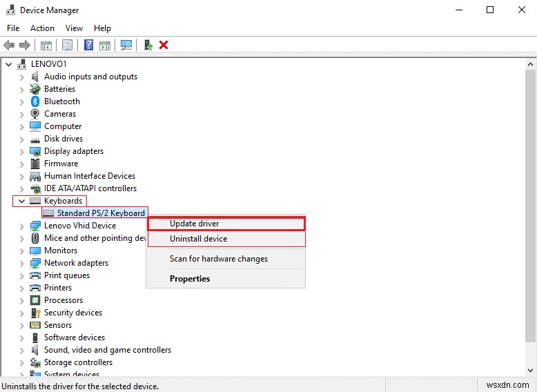
Task: Open the Action menu
Action: pyautogui.click(x=42, y=28)
